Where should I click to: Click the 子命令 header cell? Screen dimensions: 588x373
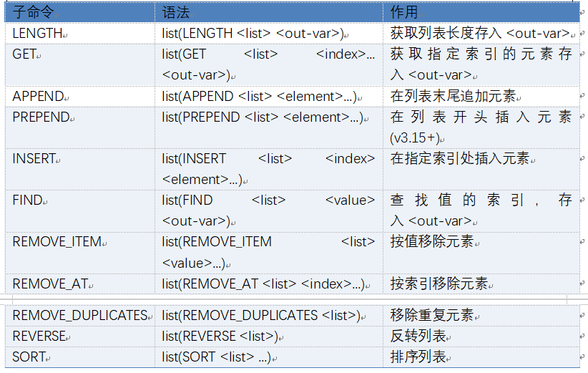(x=80, y=12)
